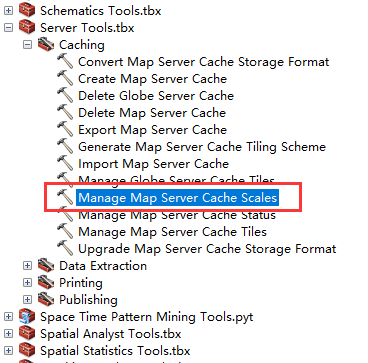Select Generate Map Server Cache Tiling Scheme tool
368x363 pixels.
coord(202,147)
